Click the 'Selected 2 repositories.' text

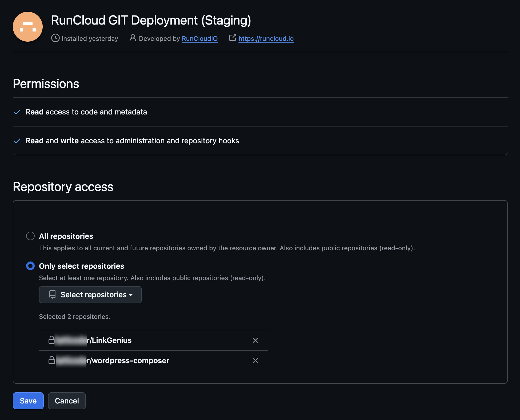pos(75,317)
